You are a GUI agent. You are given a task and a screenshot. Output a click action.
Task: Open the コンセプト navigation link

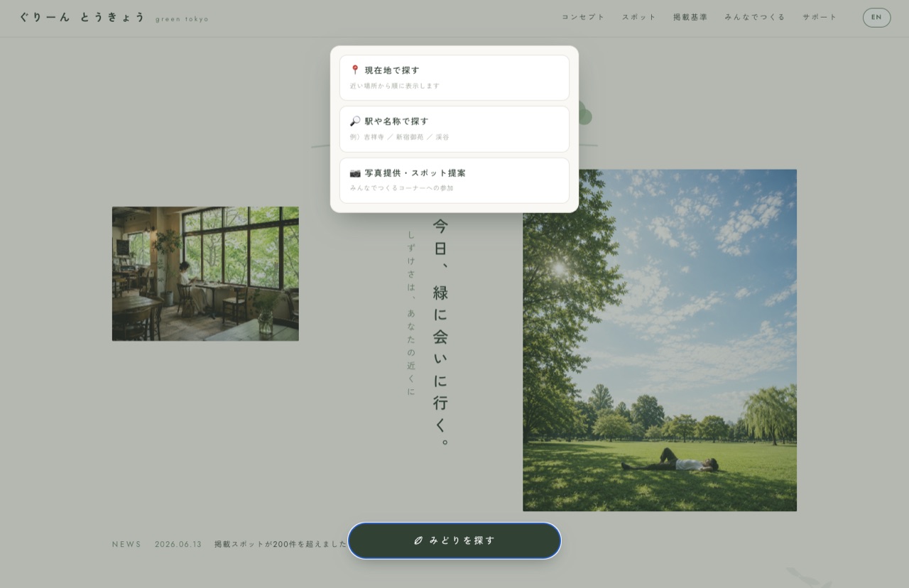(x=583, y=17)
